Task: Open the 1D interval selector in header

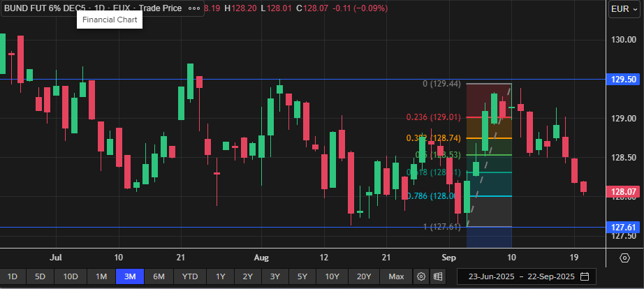Action: [x=104, y=8]
